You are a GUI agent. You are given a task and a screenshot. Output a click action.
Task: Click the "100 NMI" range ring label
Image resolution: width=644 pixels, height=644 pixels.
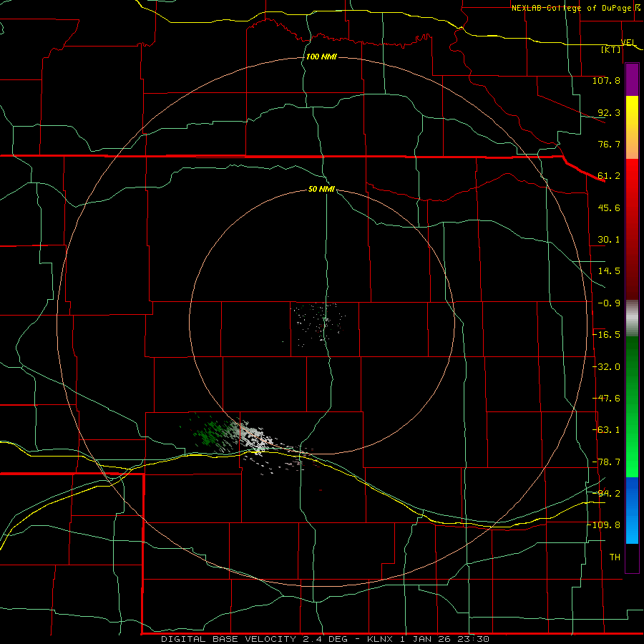coord(321,57)
